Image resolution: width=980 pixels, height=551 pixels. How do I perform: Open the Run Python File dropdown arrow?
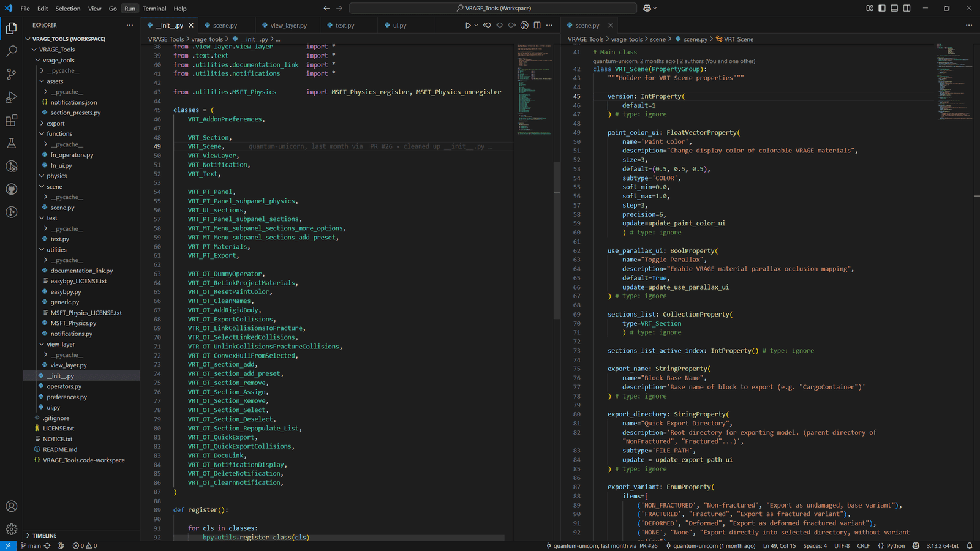click(476, 26)
